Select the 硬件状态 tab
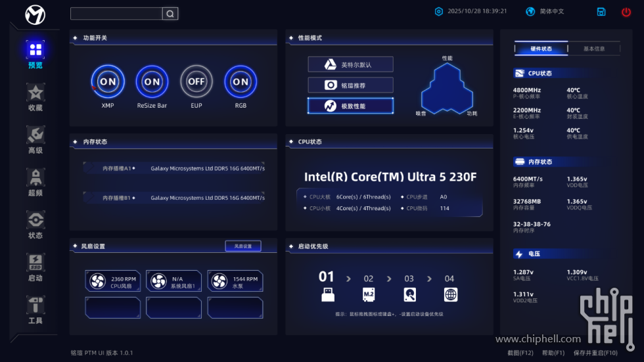 coord(541,49)
